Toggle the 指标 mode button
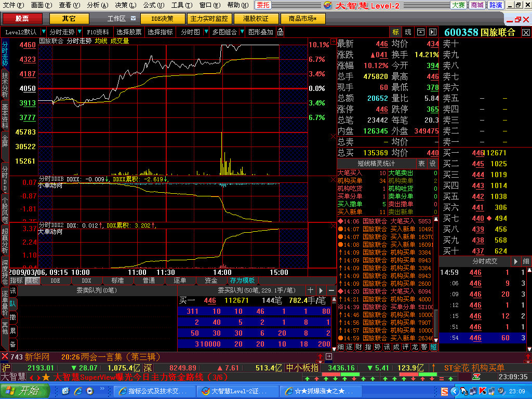532x399 pixels. pos(16,281)
